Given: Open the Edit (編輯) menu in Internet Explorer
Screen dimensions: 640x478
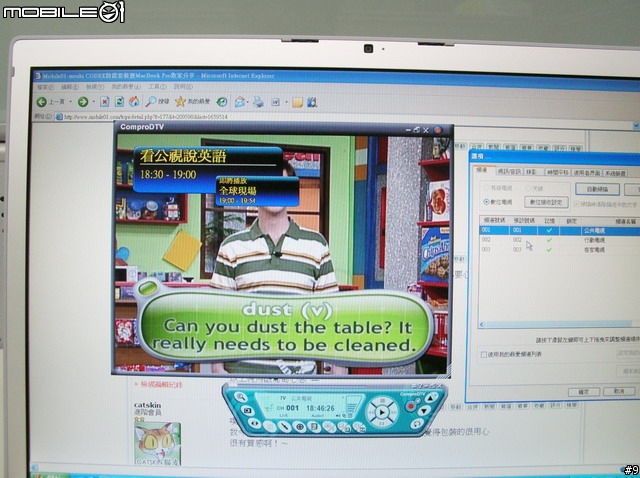Looking at the screenshot, I should point(70,87).
